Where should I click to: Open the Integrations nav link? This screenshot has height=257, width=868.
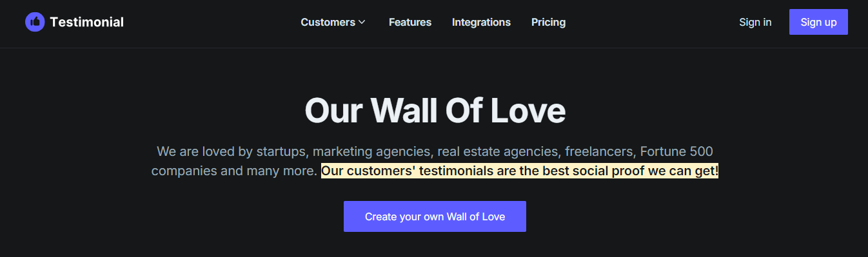(x=481, y=22)
